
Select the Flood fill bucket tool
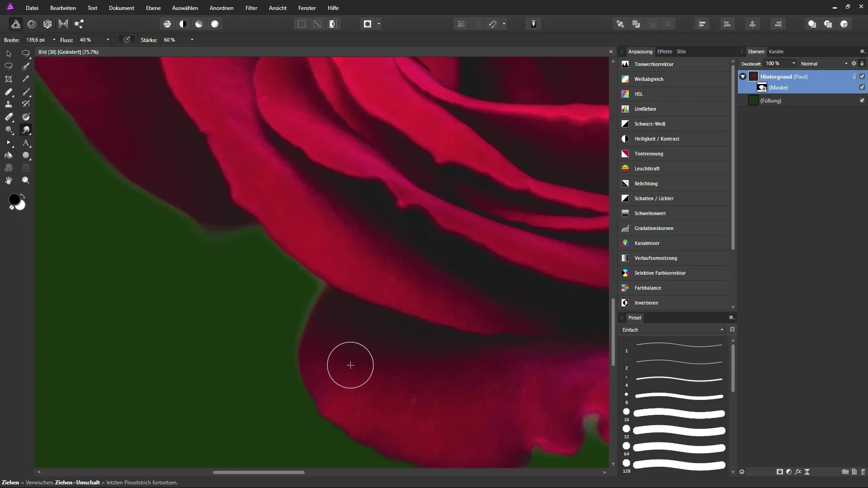point(9,155)
